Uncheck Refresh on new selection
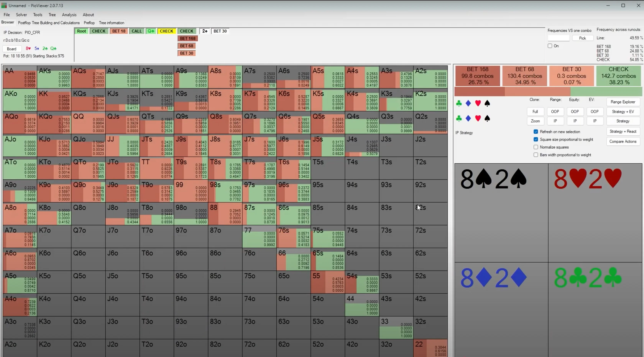 536,132
